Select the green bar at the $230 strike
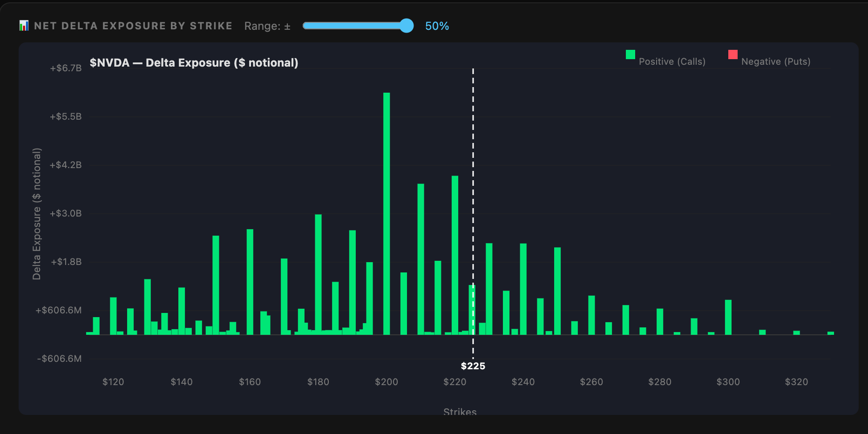 [x=489, y=289]
